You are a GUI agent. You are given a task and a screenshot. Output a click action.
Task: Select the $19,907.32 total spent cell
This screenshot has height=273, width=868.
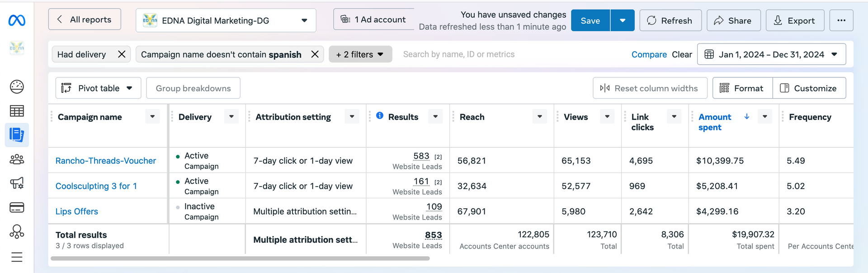(x=753, y=235)
